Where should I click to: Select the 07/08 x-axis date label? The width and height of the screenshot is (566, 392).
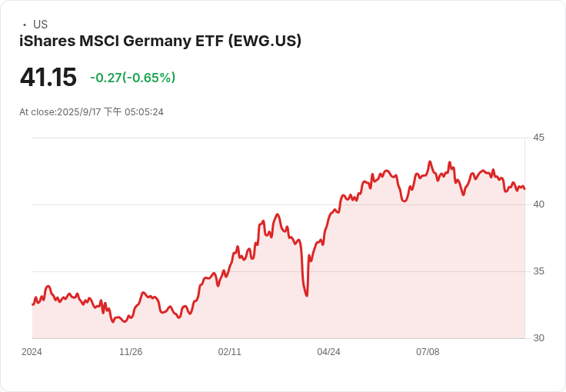coord(428,352)
